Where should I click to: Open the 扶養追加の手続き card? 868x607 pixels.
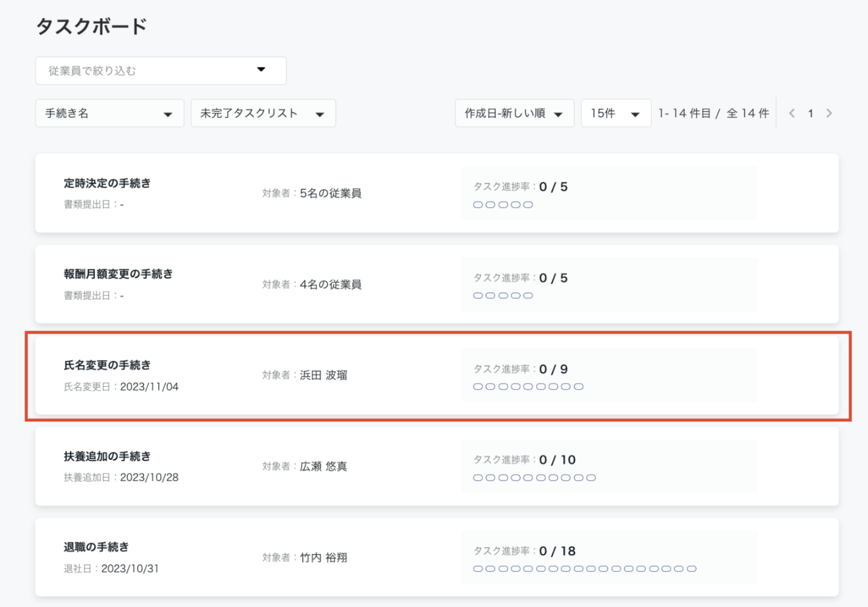click(437, 466)
